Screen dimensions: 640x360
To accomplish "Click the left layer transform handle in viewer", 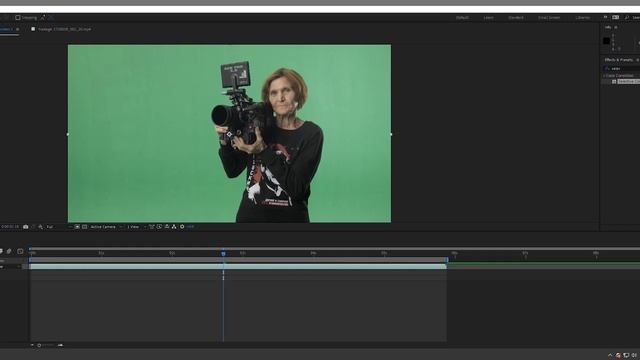I will click(x=68, y=134).
